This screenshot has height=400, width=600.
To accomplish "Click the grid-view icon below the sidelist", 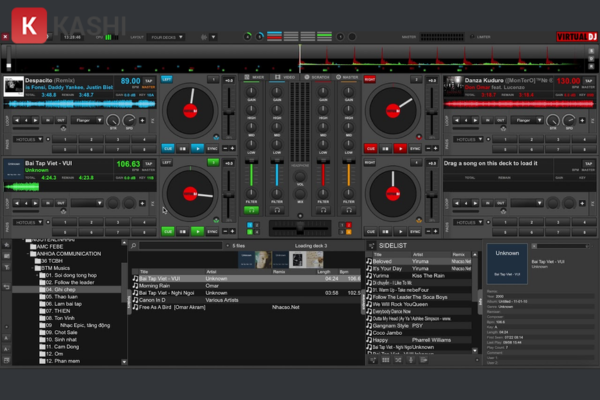I will point(386,360).
